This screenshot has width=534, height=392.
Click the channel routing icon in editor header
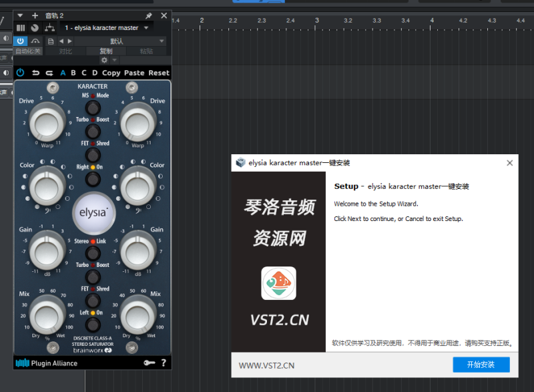pos(49,27)
